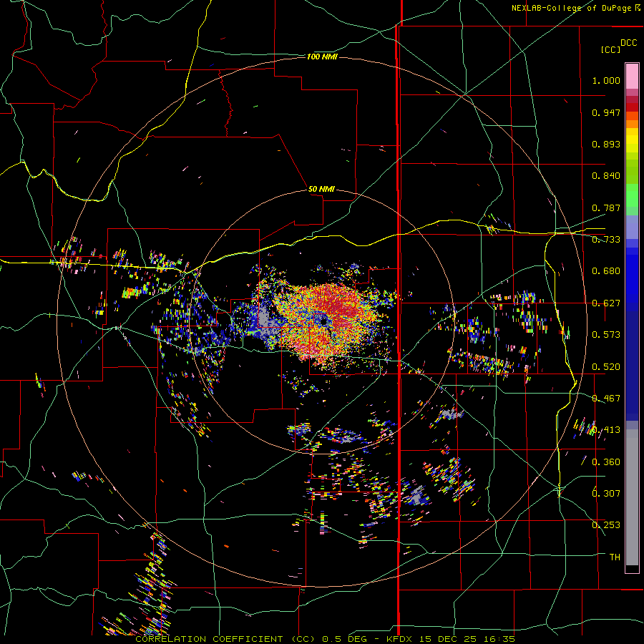644x644 pixels.
Task: Pick the dark navy legend band
Action: tap(632, 366)
